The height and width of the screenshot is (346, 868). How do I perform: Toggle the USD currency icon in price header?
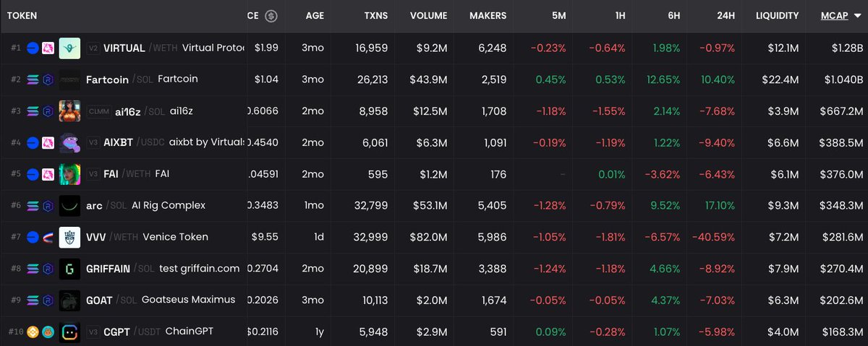tap(271, 16)
